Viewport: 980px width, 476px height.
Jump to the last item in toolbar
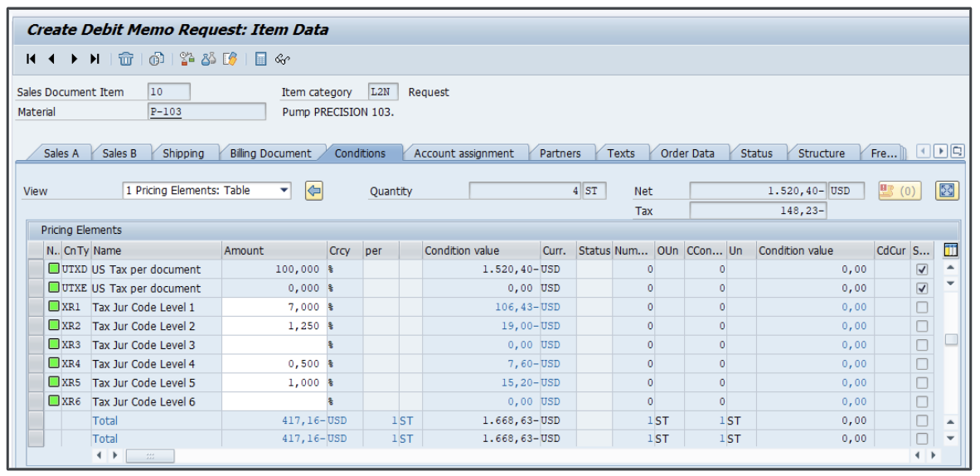click(95, 59)
